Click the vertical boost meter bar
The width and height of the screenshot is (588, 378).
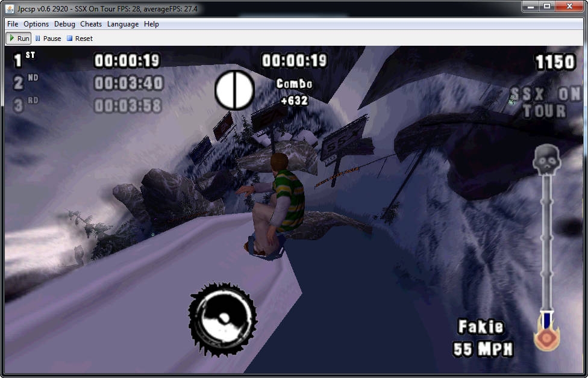point(547,244)
